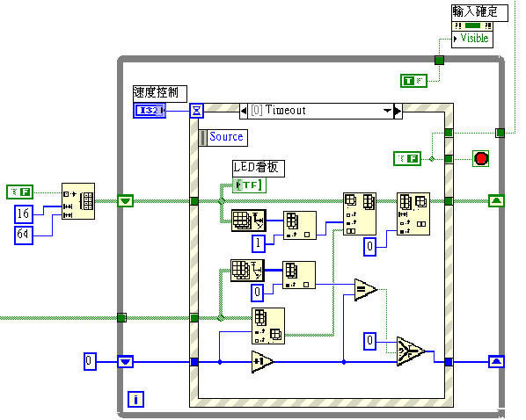Select the Replace Array Subset node
The width and height of the screenshot is (526, 420).
click(x=360, y=214)
